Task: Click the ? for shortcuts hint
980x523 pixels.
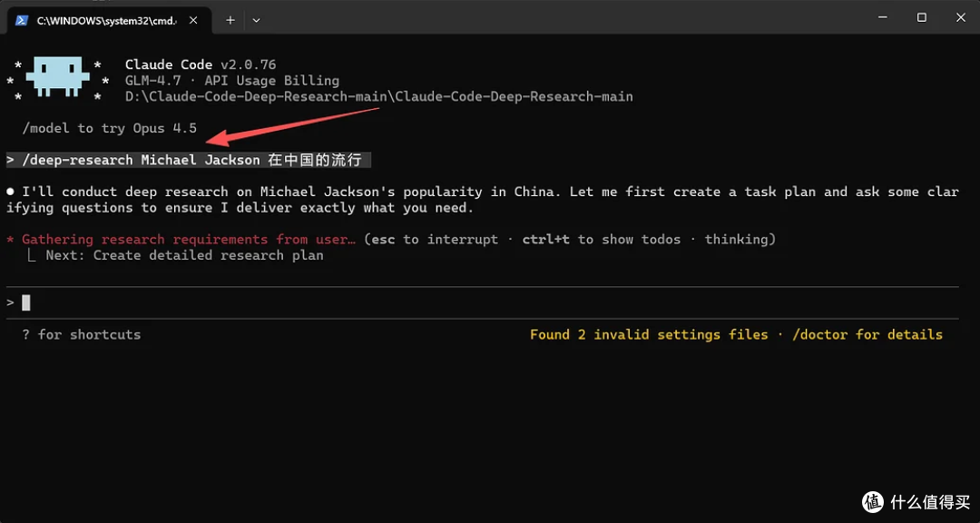Action: [x=82, y=335]
